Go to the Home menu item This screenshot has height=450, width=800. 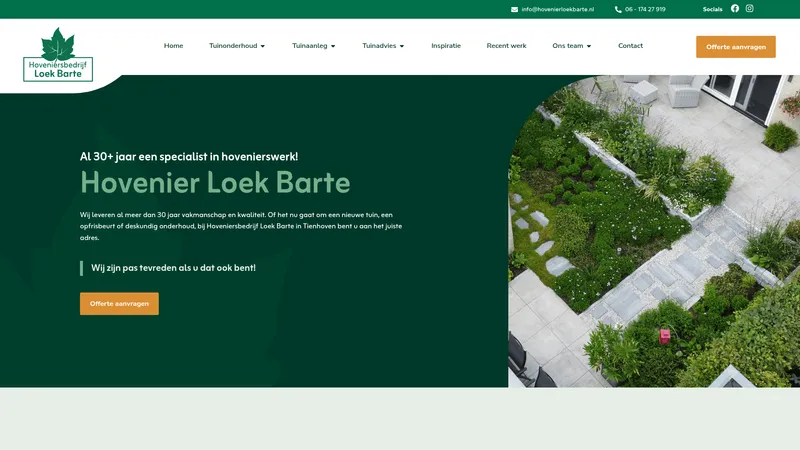[x=173, y=45]
